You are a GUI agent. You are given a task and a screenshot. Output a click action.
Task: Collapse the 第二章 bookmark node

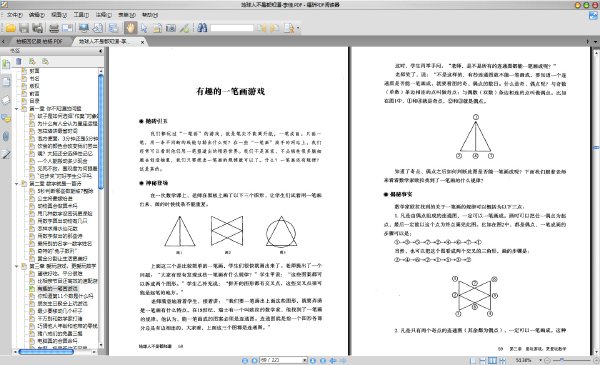(x=17, y=184)
